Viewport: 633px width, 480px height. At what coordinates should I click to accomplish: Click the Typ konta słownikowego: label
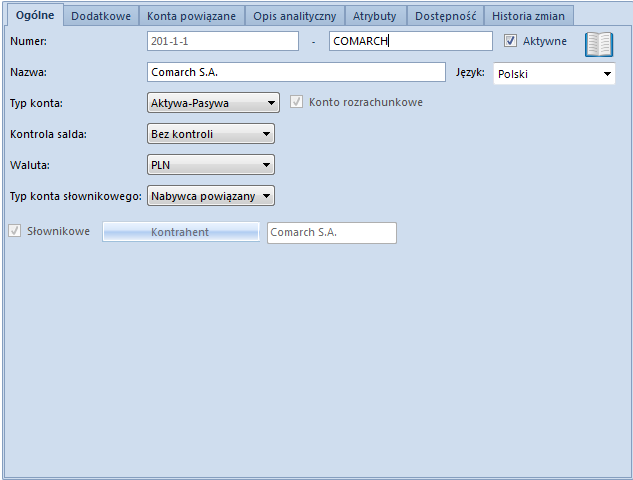[x=76, y=196]
